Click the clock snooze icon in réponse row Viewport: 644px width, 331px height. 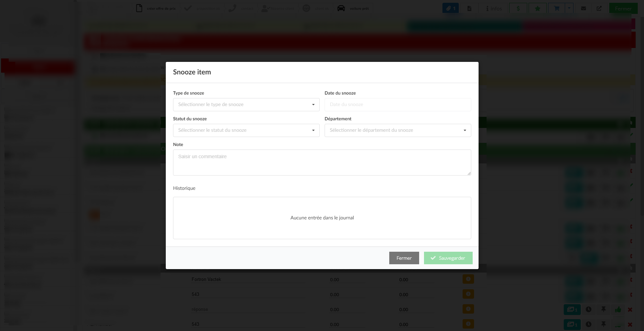588,309
